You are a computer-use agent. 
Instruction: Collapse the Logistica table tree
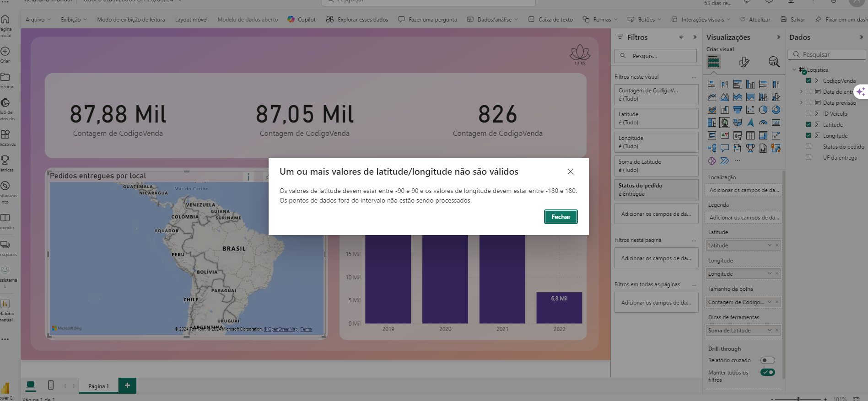pos(794,70)
